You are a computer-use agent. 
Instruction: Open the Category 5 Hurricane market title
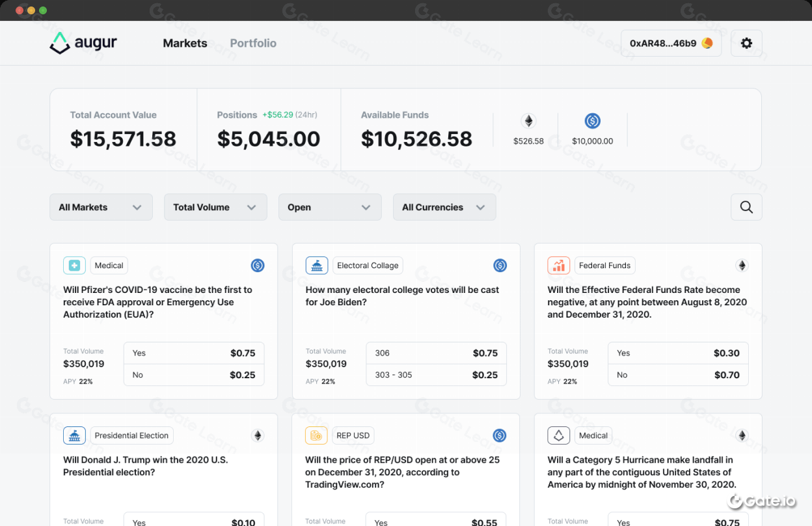point(642,472)
